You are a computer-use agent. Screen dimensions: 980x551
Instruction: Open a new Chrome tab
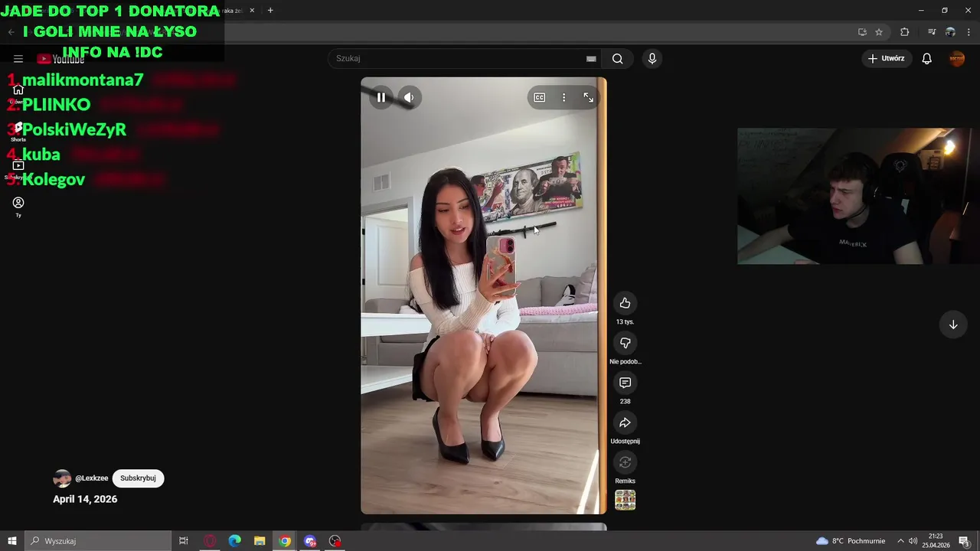(270, 11)
